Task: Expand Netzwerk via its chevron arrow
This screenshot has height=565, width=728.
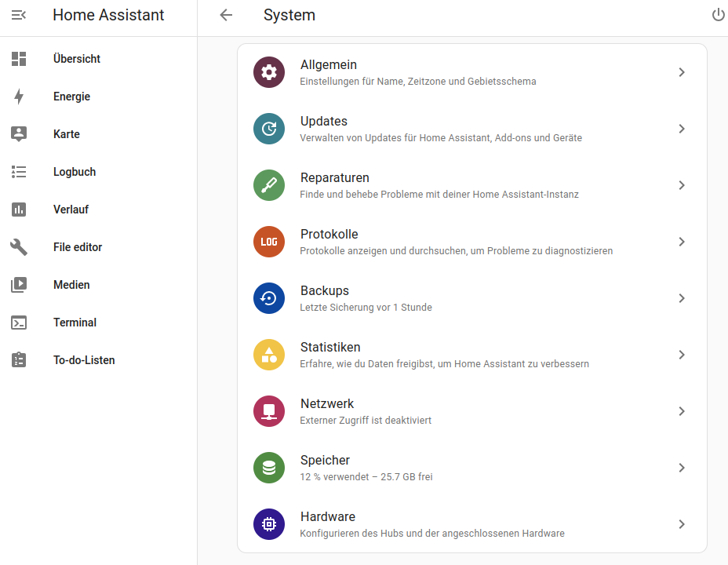Action: (682, 411)
